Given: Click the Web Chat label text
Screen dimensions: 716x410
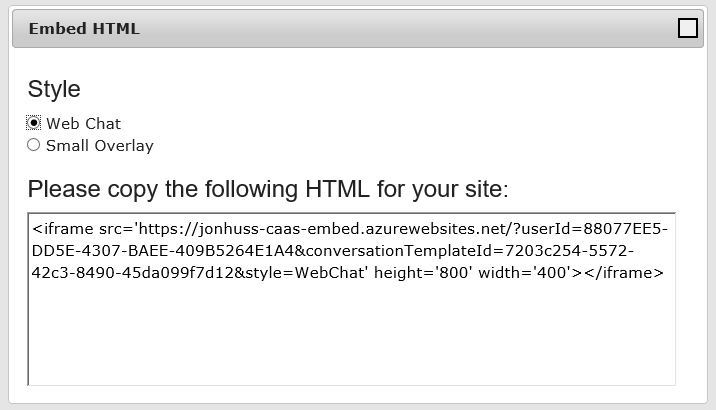Looking at the screenshot, I should pos(83,124).
